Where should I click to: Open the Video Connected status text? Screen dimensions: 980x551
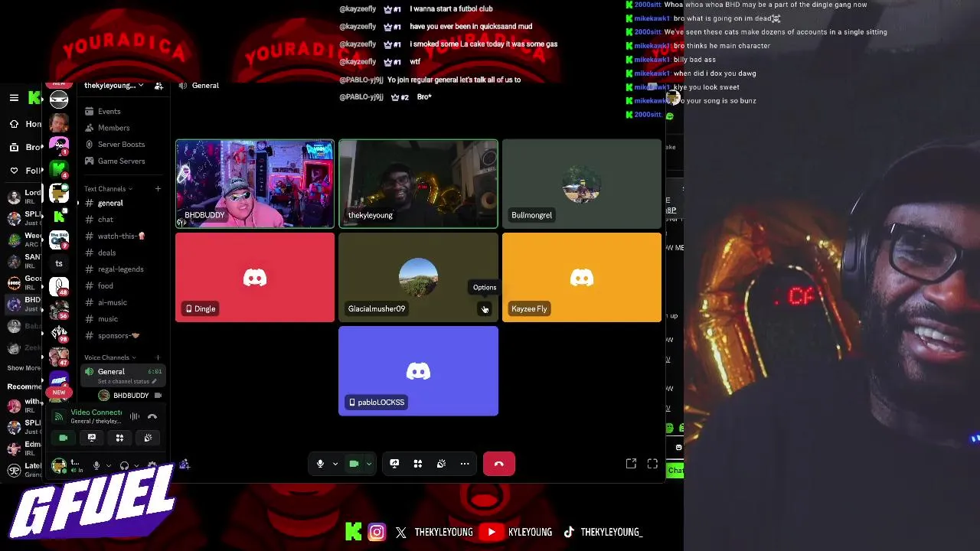[x=96, y=412]
